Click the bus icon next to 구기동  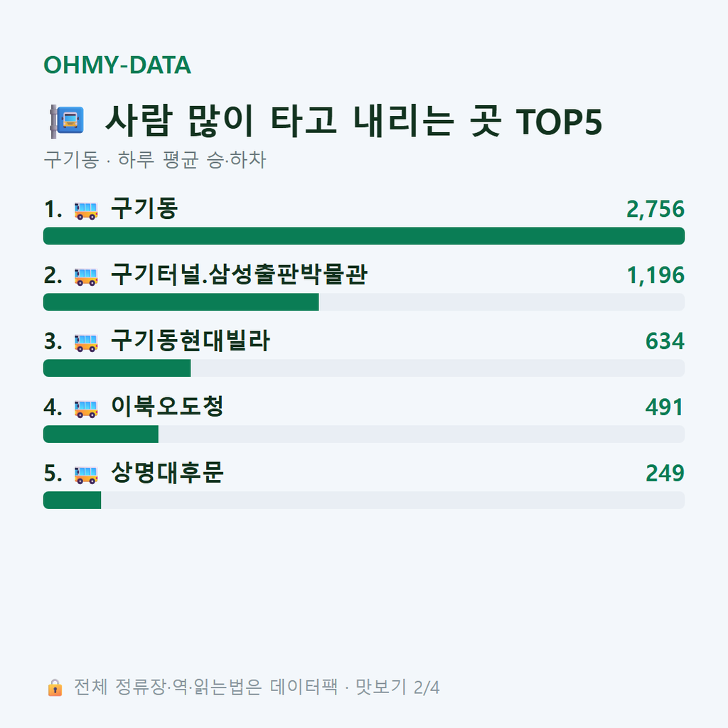pyautogui.click(x=86, y=210)
